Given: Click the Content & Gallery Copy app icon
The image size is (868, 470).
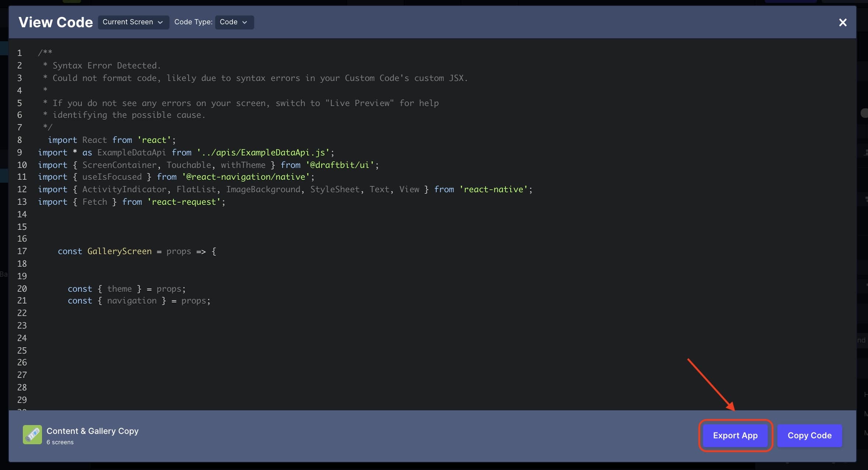Looking at the screenshot, I should (x=32, y=435).
